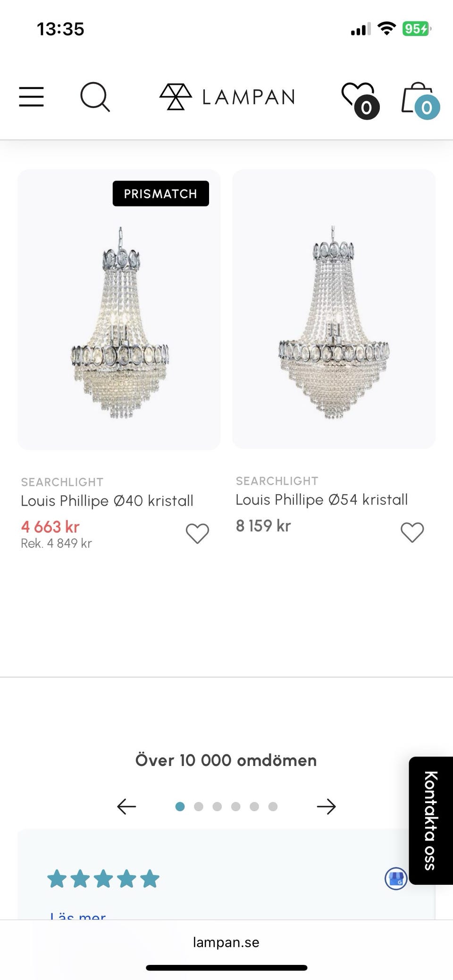This screenshot has width=453, height=980.
Task: Jump to the third review dot
Action: click(217, 806)
